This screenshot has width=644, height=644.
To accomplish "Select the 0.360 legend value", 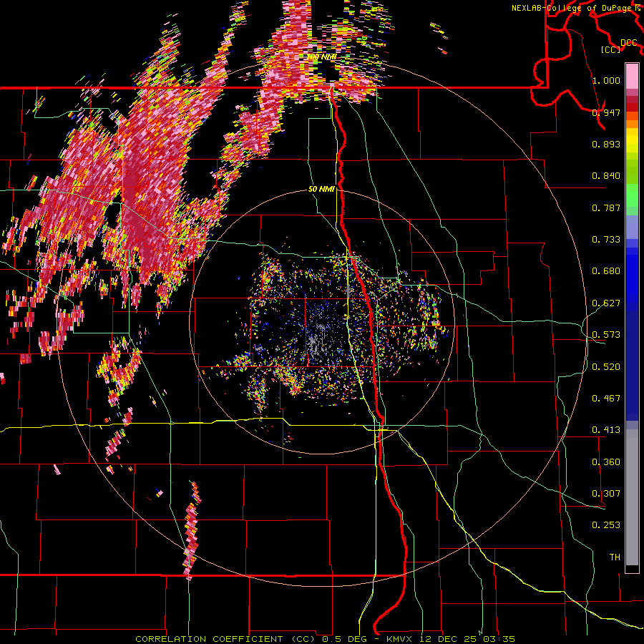I will pos(606,462).
